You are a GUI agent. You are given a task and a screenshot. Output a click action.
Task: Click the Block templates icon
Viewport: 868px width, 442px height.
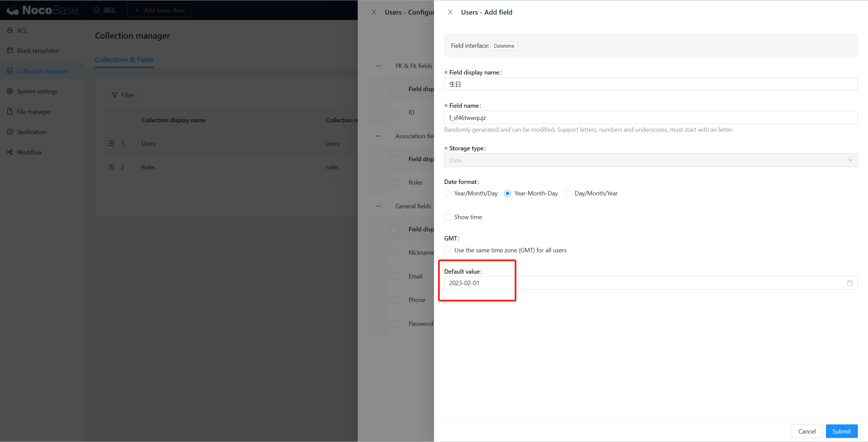10,50
